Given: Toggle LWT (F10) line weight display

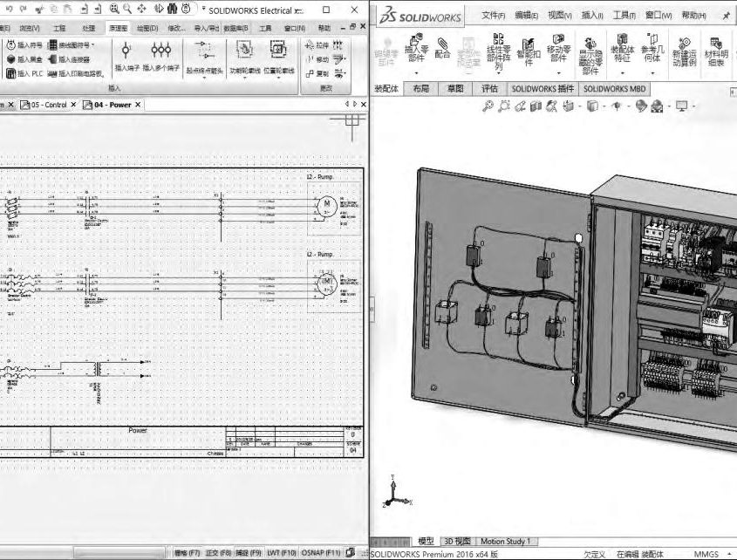Looking at the screenshot, I should (282, 552).
